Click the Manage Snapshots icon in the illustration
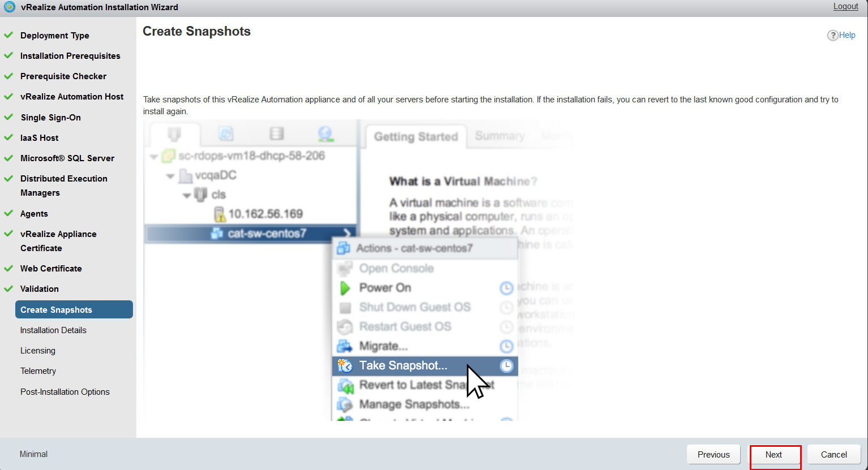 coord(345,404)
